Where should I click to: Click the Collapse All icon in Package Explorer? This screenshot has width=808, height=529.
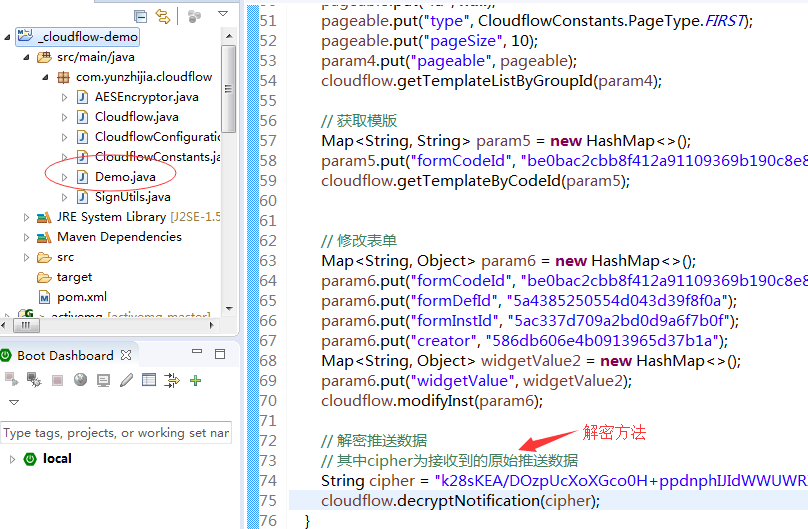(140, 15)
